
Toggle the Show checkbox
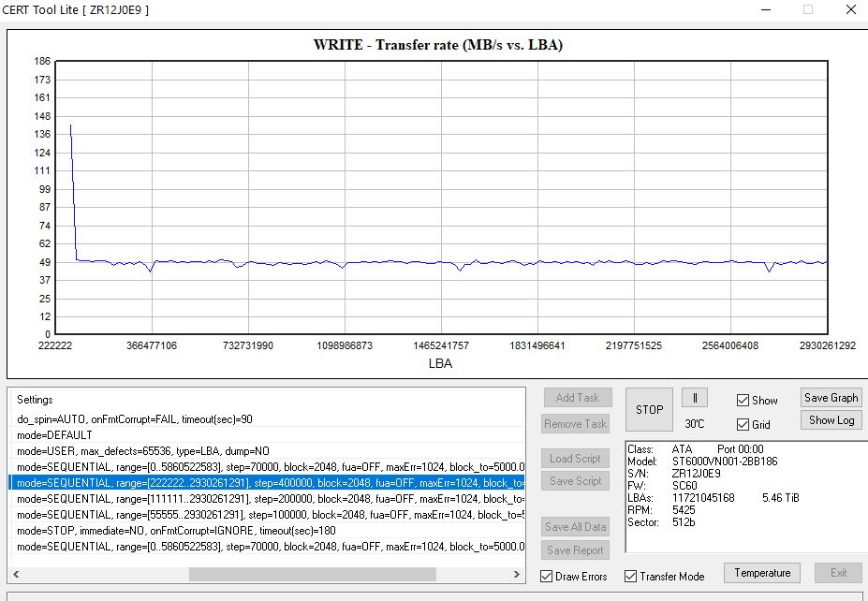[x=743, y=401]
